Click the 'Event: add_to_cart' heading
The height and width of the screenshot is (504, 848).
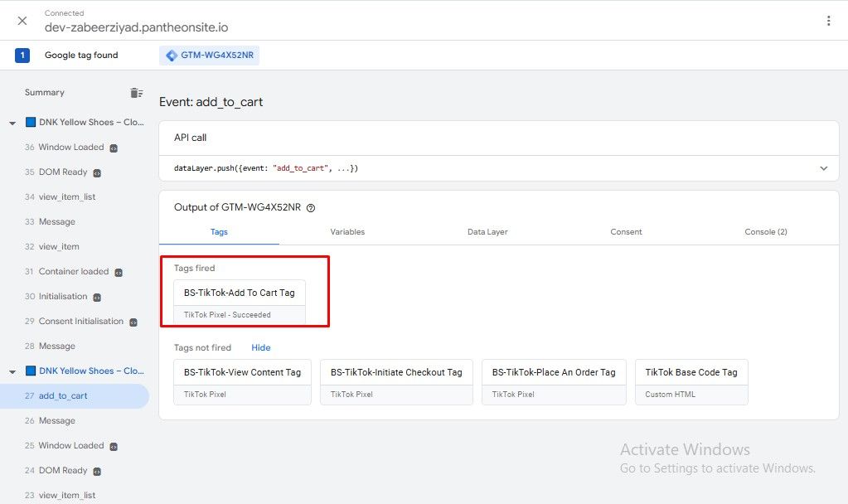point(211,102)
